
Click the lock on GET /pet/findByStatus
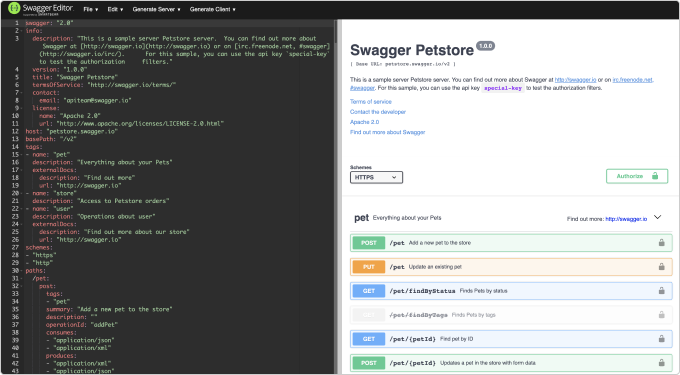click(661, 291)
